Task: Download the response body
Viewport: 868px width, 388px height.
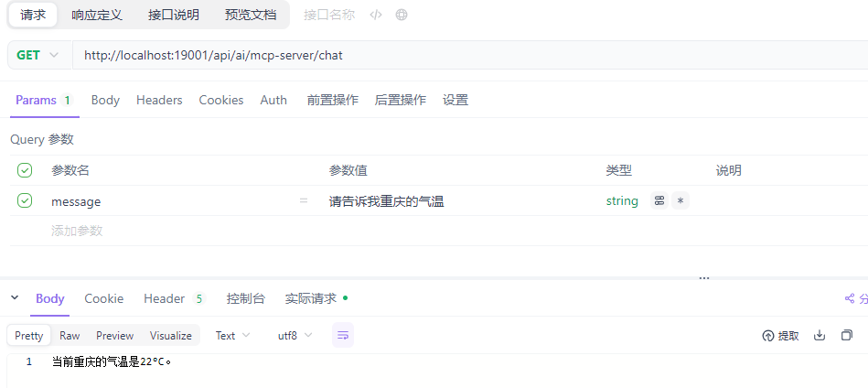Action: point(820,336)
